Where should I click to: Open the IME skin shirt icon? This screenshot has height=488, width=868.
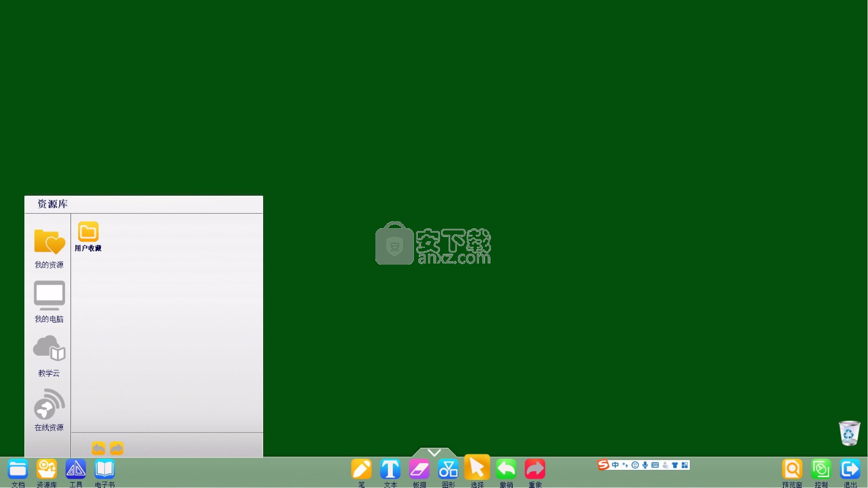coord(675,465)
